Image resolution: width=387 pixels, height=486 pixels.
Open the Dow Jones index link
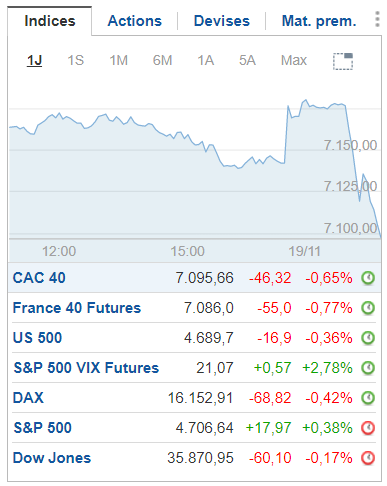click(52, 458)
